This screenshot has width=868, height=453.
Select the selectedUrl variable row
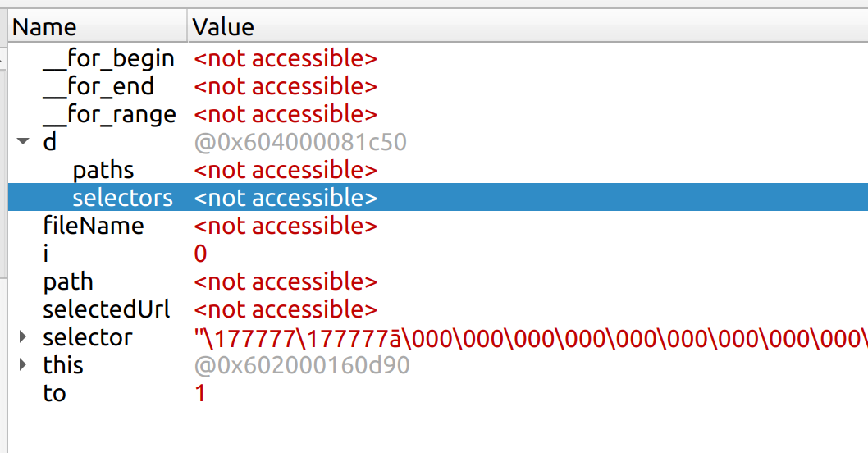click(107, 309)
